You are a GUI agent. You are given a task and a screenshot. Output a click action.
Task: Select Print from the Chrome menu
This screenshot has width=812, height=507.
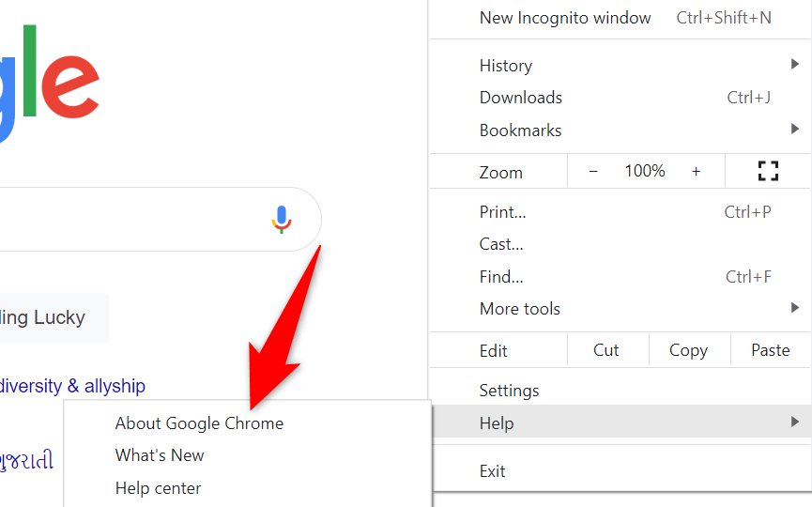coord(502,212)
